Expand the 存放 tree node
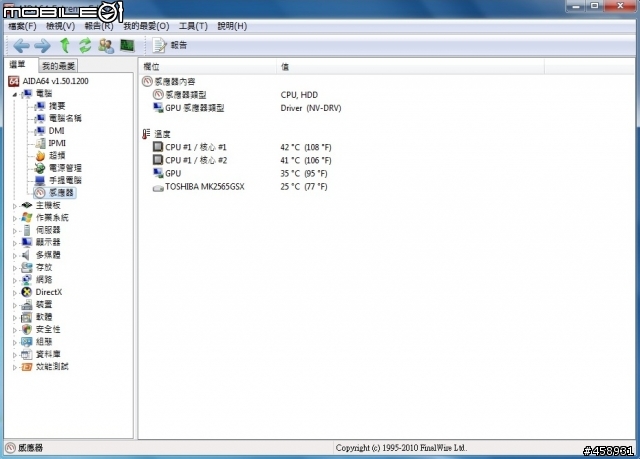 [14, 268]
